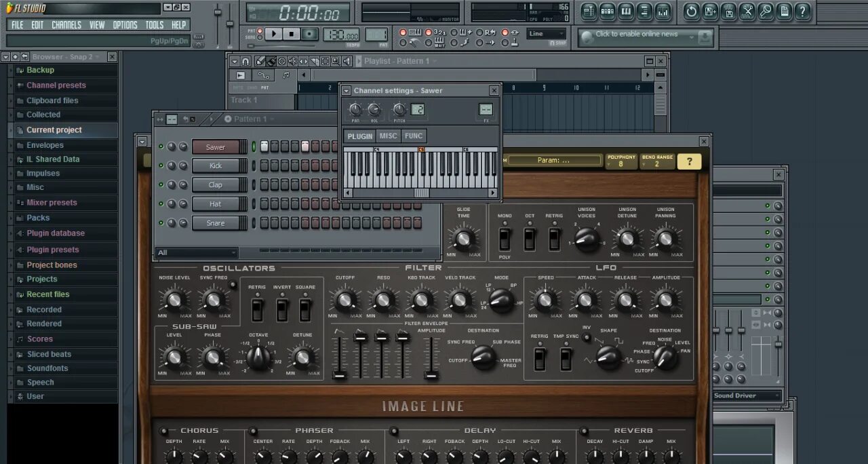
Task: Open the 'All' channel filter dropdown
Action: coord(197,252)
